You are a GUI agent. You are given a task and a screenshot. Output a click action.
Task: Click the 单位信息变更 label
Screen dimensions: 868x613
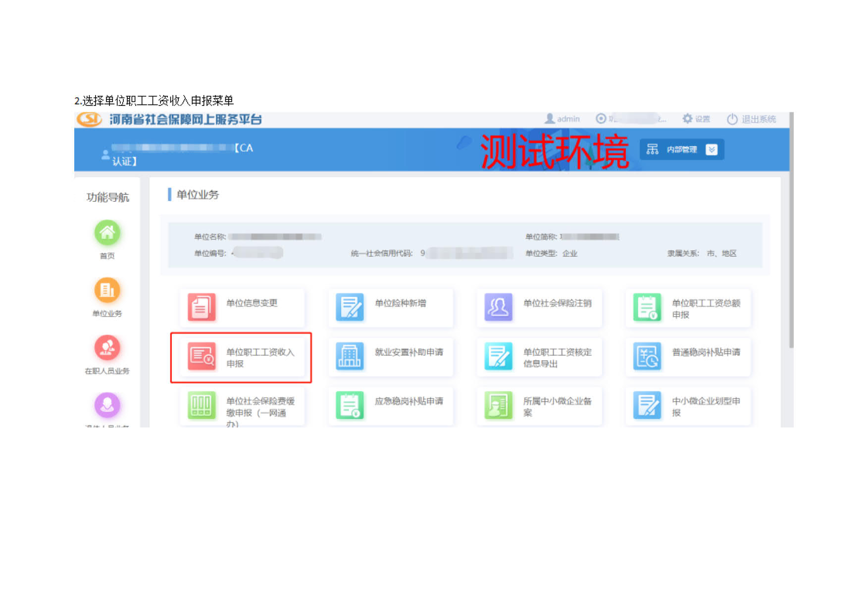[252, 303]
